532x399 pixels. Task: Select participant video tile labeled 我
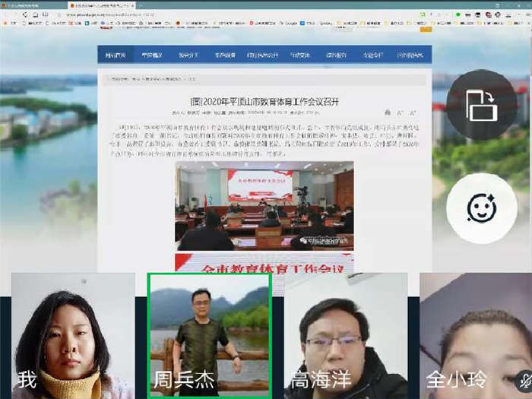tap(73, 336)
